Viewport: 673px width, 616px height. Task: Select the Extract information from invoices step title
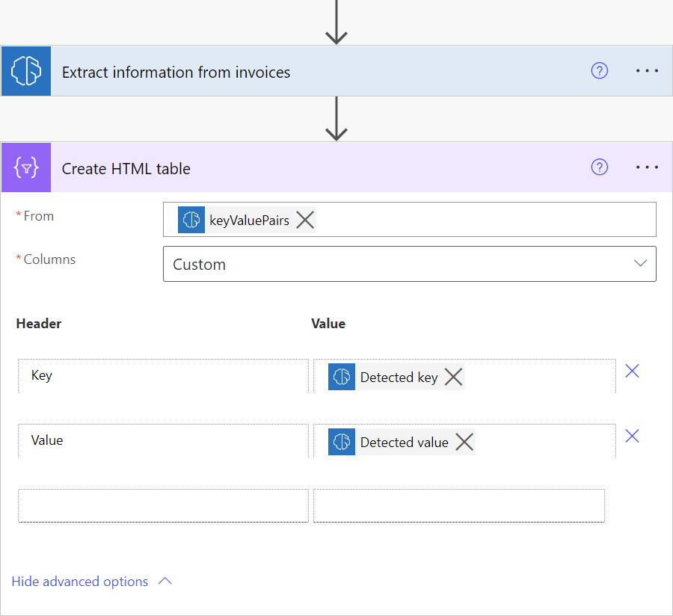(x=176, y=72)
